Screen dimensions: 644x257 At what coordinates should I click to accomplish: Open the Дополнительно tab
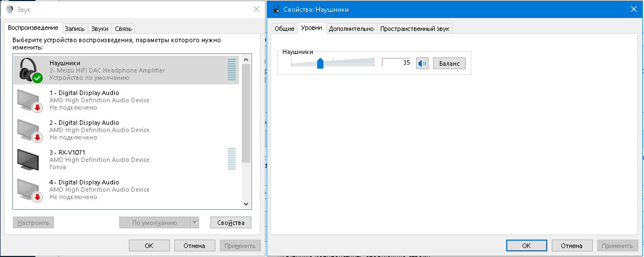click(x=351, y=28)
